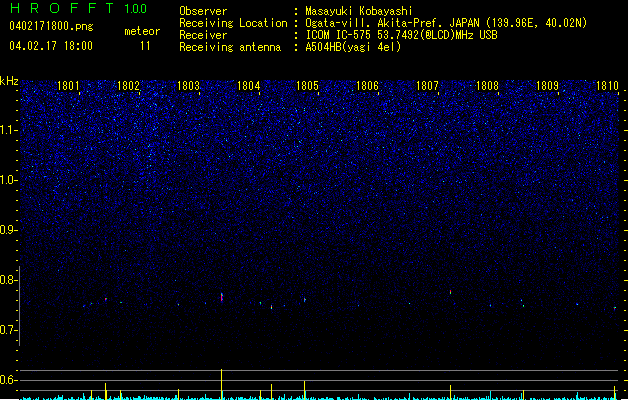Click the 0.9 kHz frequency label
The width and height of the screenshot is (629, 400).
(8, 230)
